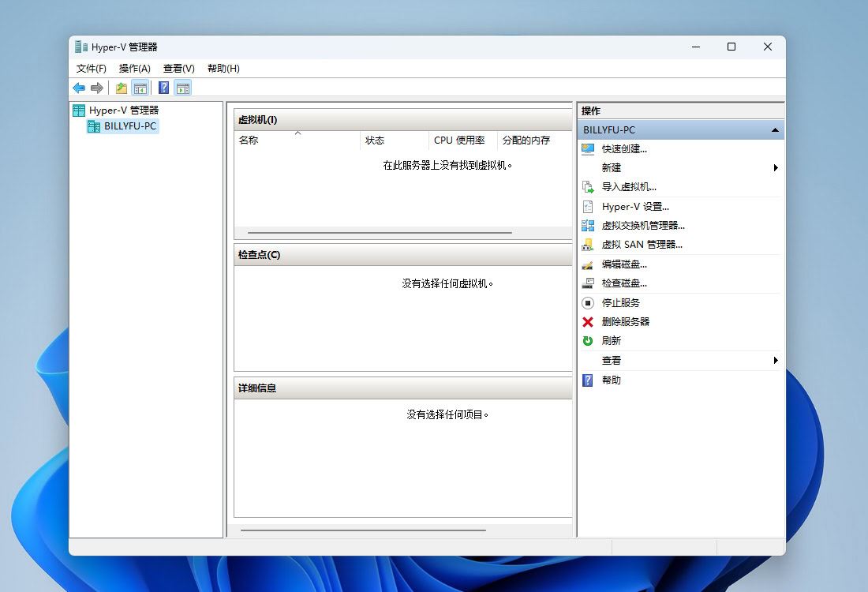The width and height of the screenshot is (868, 592).
Task: Click the back navigation arrow
Action: pyautogui.click(x=78, y=88)
